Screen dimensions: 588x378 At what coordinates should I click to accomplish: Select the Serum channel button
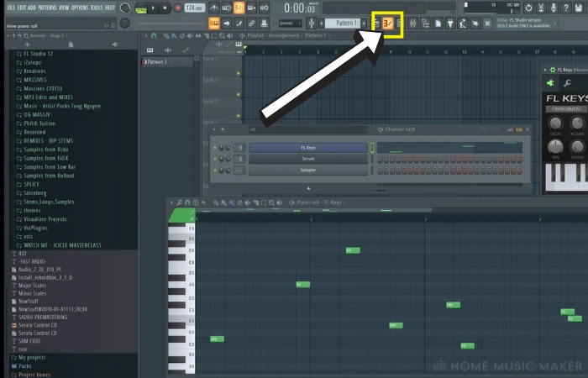pyautogui.click(x=308, y=159)
